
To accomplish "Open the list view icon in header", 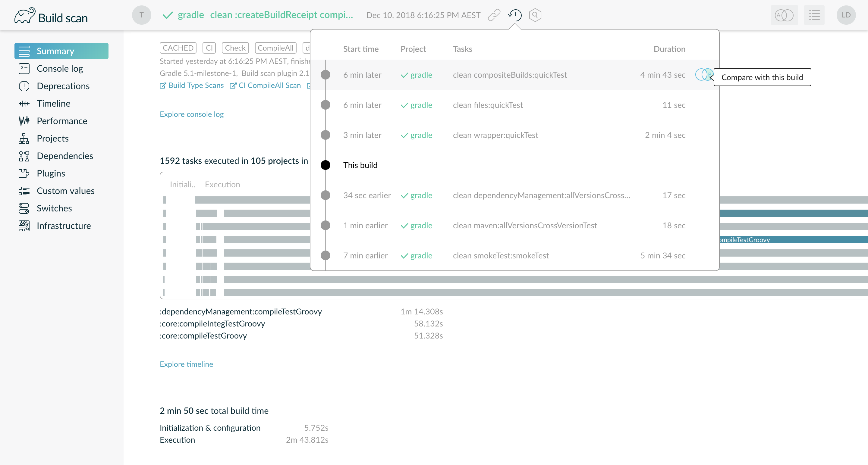I will pyautogui.click(x=814, y=15).
